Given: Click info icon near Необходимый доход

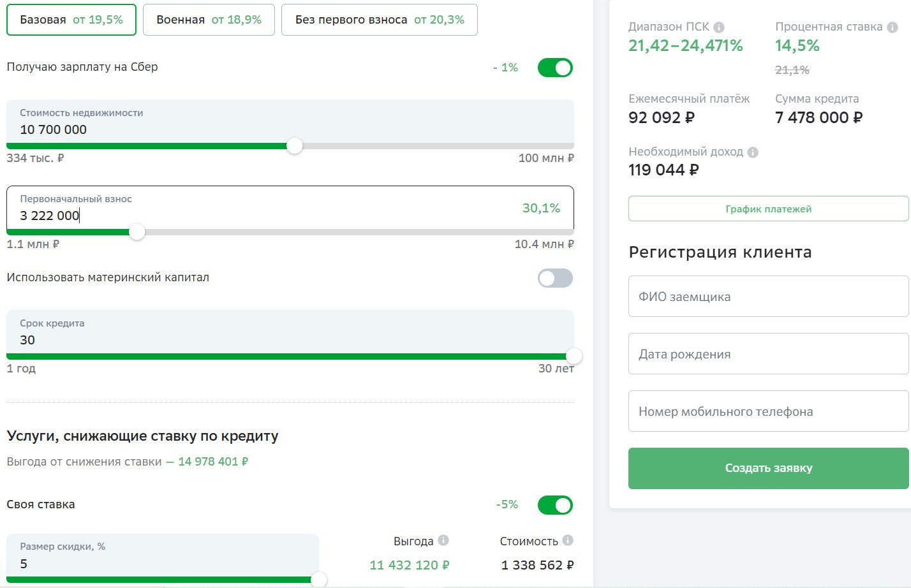Looking at the screenshot, I should point(753,152).
